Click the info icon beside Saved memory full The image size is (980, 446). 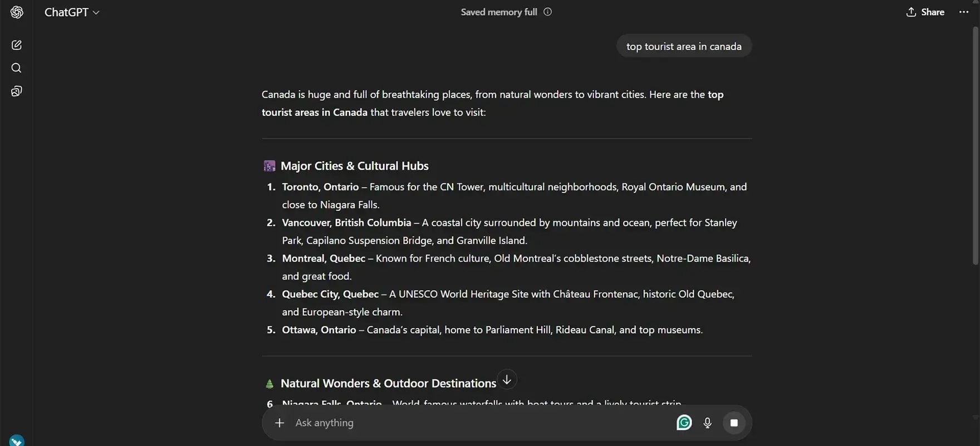(547, 12)
